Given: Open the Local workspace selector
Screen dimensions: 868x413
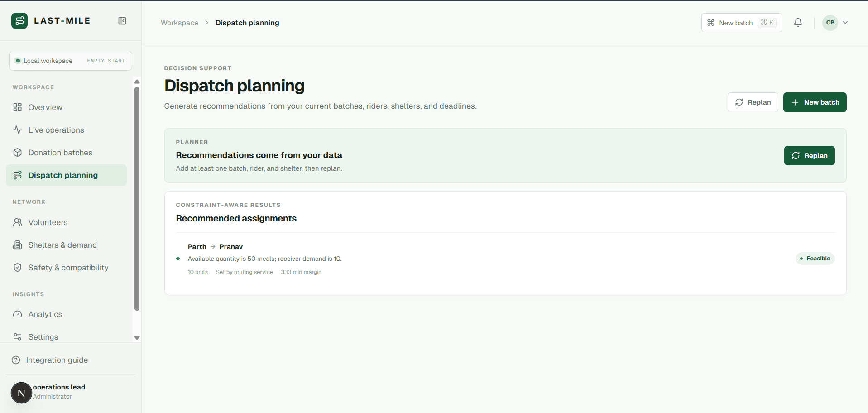Looking at the screenshot, I should point(71,61).
